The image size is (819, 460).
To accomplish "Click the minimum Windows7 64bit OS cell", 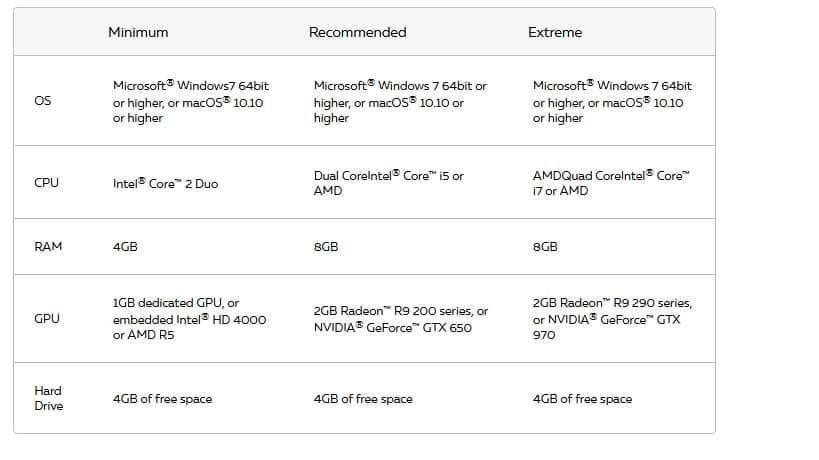I will tap(191, 101).
